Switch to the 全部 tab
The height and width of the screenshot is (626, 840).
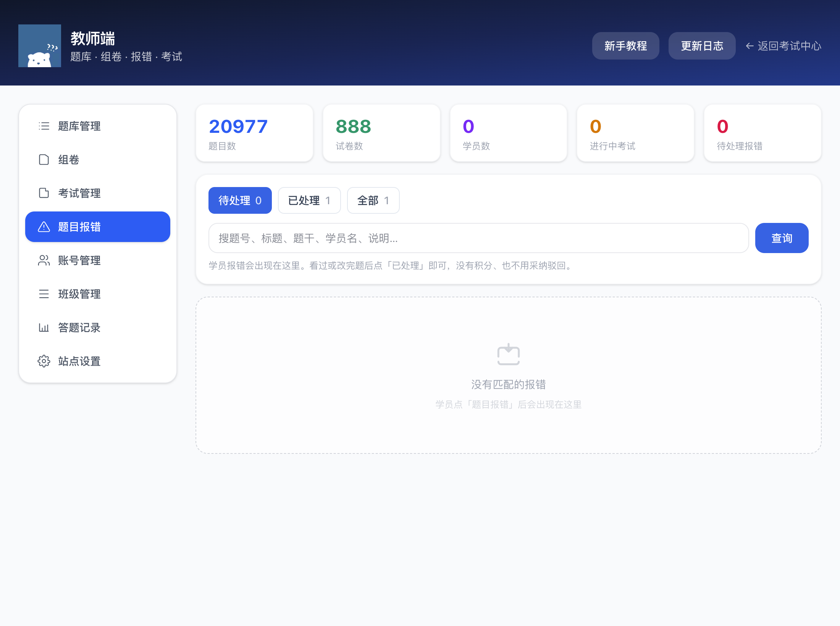[373, 200]
